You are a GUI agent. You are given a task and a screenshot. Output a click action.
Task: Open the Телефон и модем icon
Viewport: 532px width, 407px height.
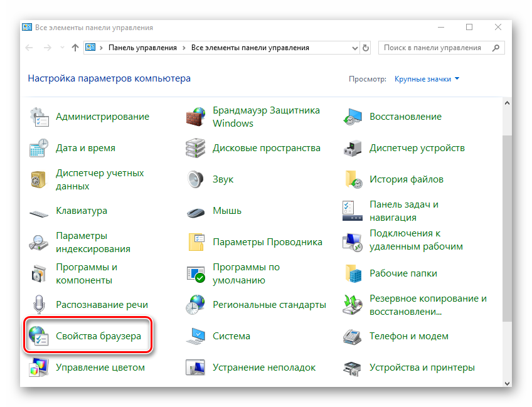click(x=353, y=336)
